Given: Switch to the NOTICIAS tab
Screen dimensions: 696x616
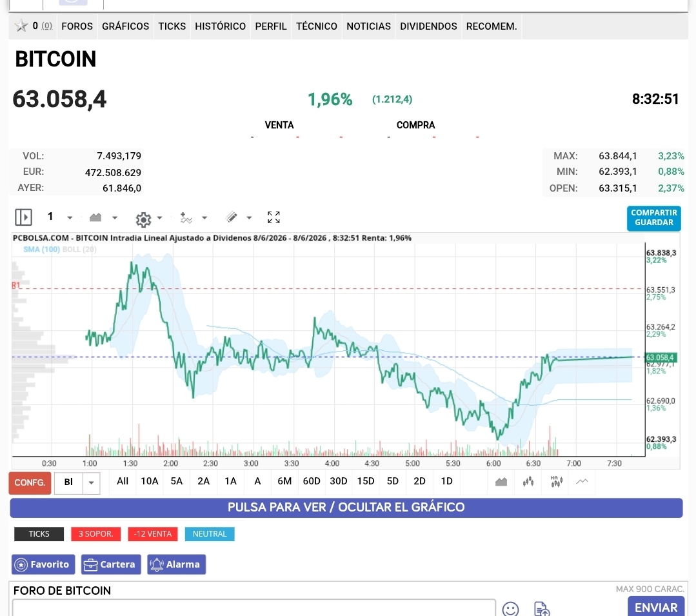Looking at the screenshot, I should (x=368, y=26).
